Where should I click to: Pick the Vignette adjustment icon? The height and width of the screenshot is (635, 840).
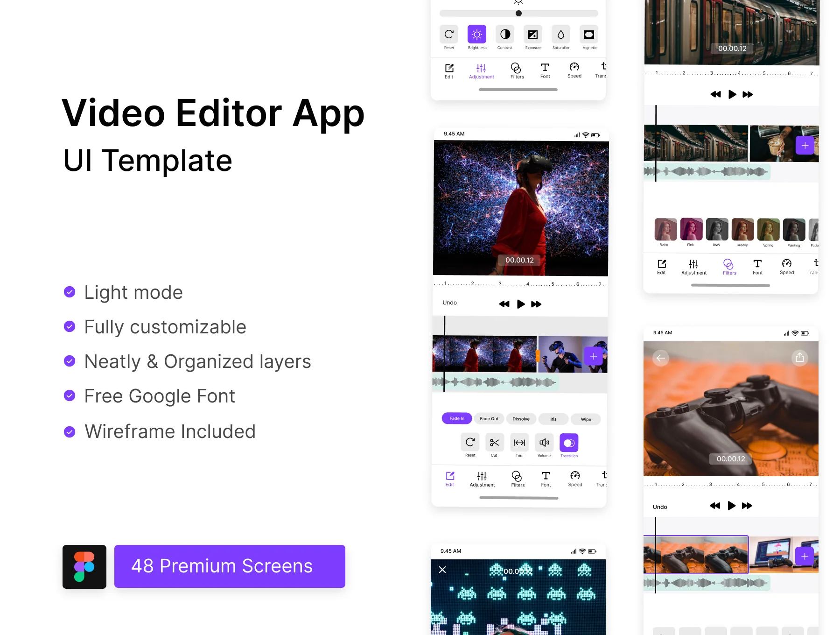coord(589,34)
